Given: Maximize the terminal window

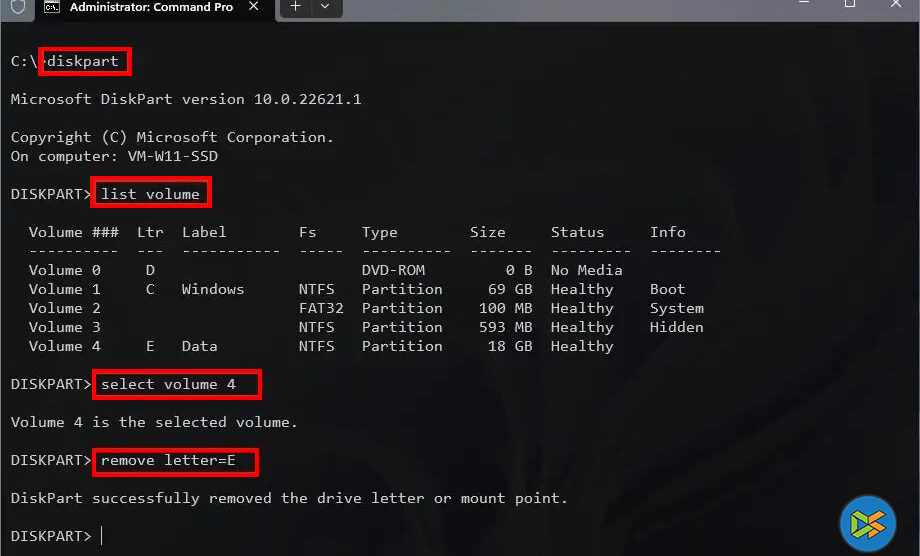Looking at the screenshot, I should tap(849, 4).
